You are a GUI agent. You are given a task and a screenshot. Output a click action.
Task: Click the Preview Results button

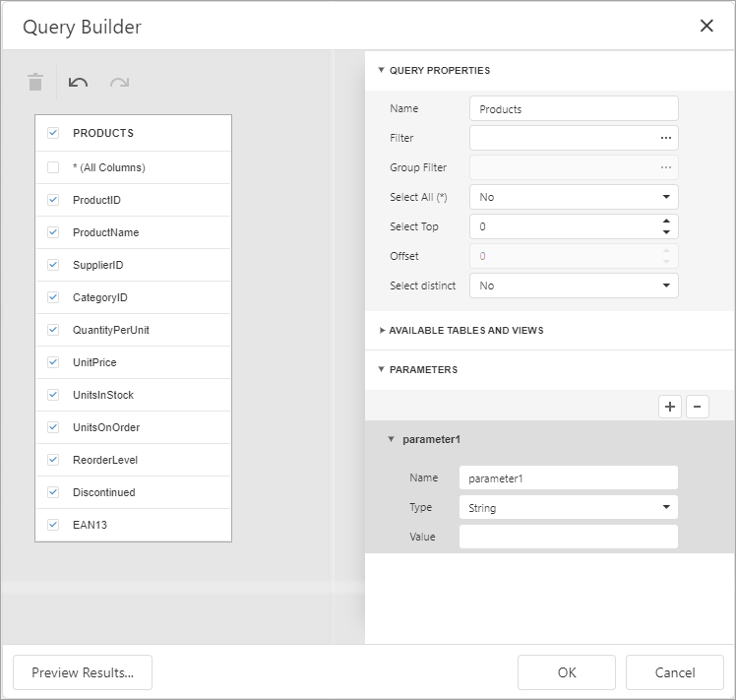(83, 672)
